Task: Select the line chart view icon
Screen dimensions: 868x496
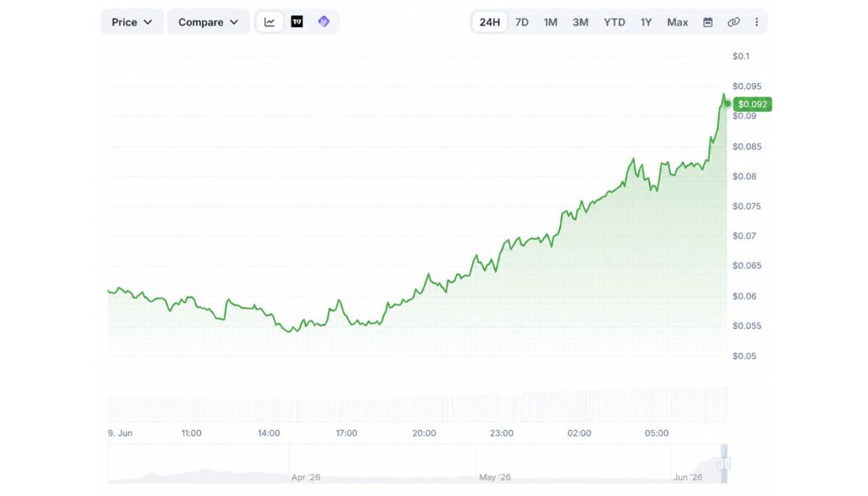Action: (270, 22)
